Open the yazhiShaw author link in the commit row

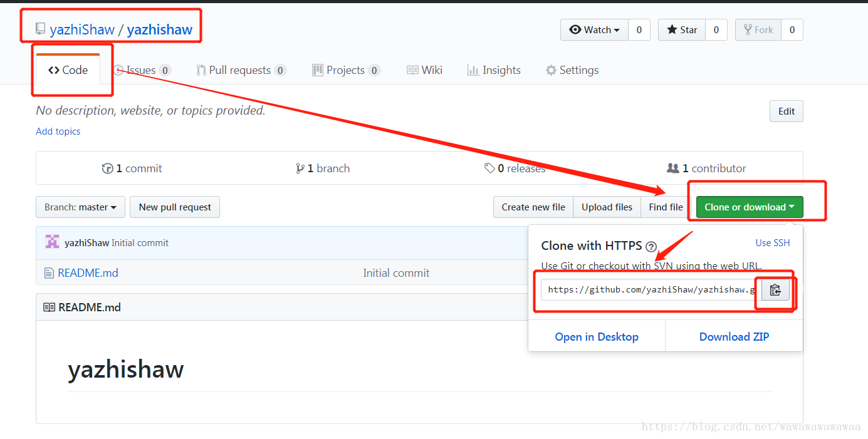point(86,243)
